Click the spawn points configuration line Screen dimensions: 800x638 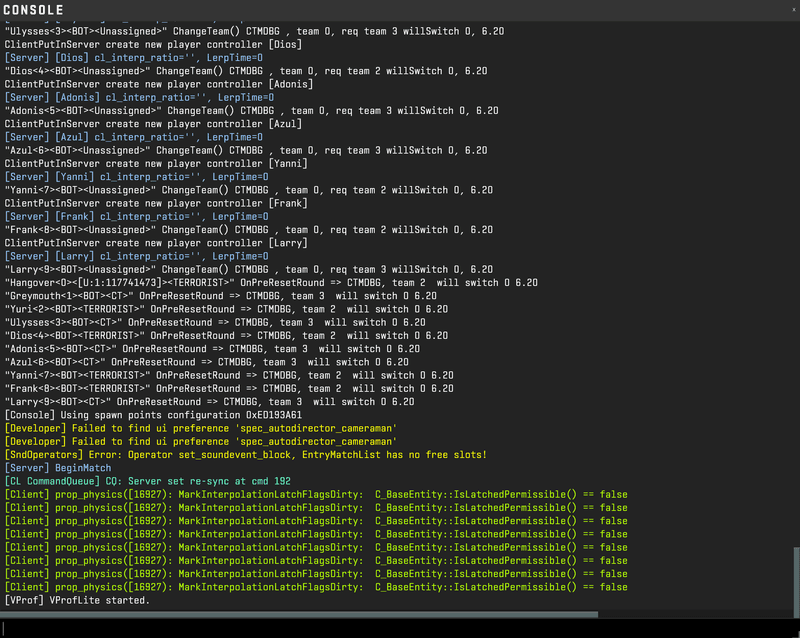pyautogui.click(x=160, y=414)
